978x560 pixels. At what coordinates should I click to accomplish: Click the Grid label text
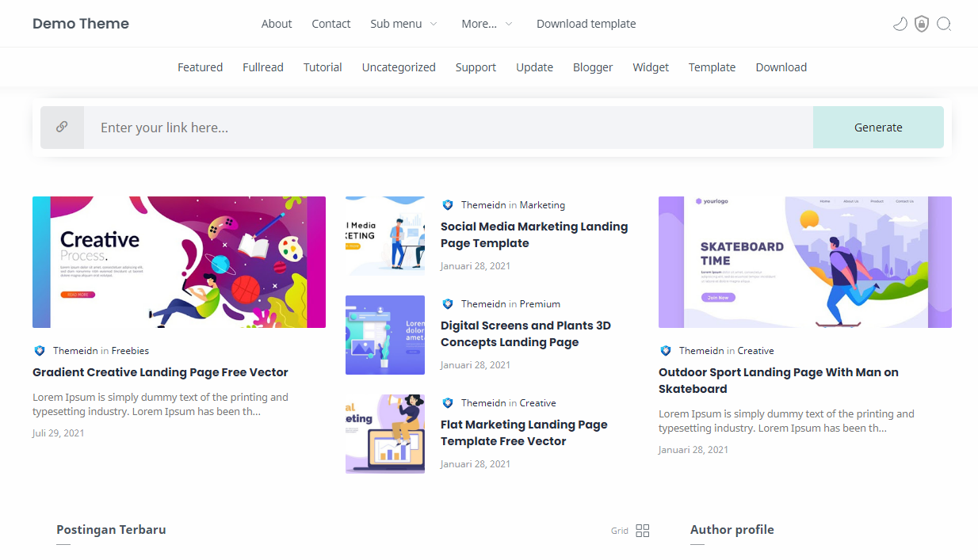[x=620, y=531]
